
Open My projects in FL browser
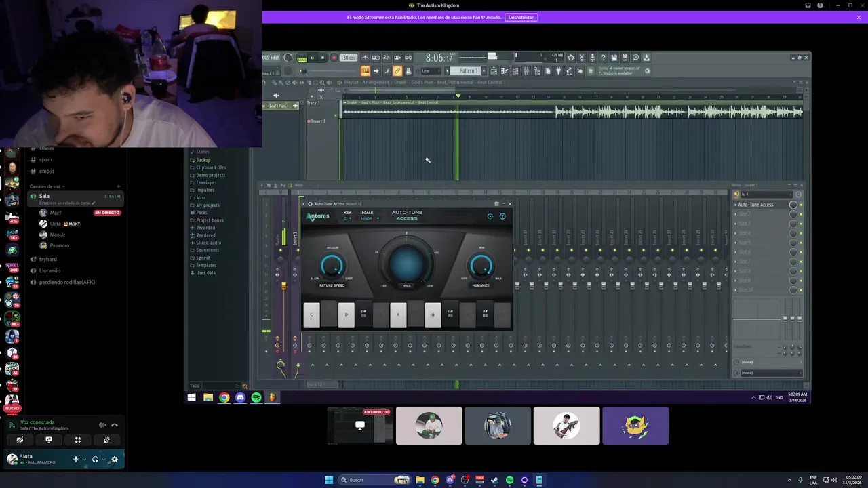click(205, 205)
